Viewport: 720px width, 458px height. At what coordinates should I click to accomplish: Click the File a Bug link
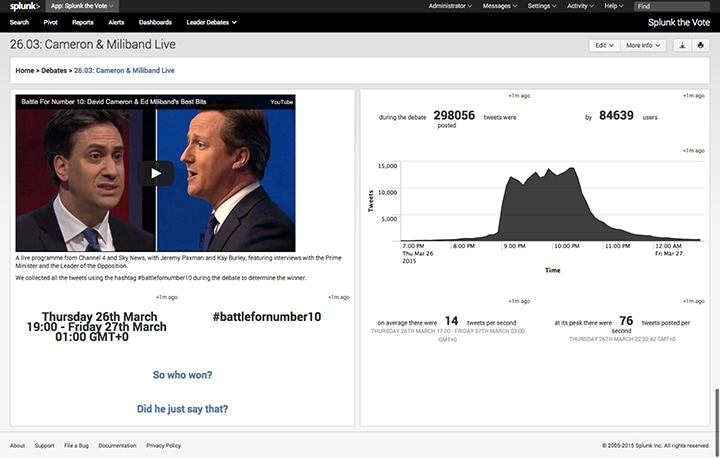(x=76, y=446)
